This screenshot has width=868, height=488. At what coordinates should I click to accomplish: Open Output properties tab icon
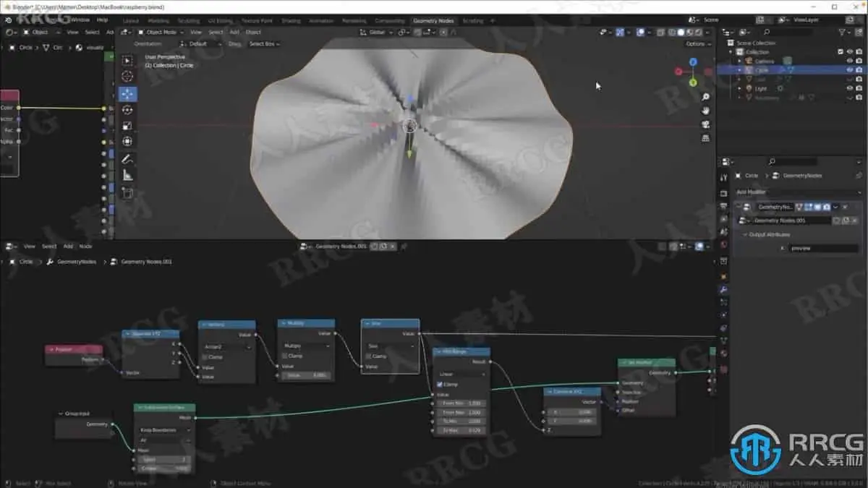point(723,206)
